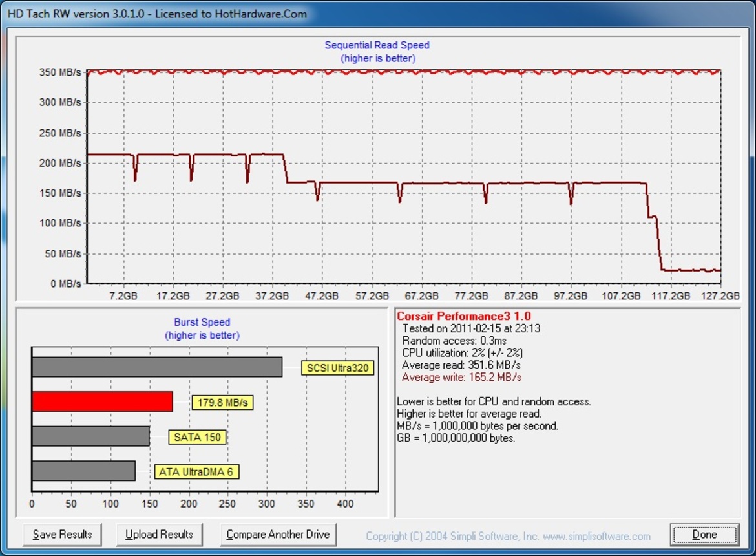Select the SCSI Ultra320 label
The image size is (756, 556).
tap(337, 368)
